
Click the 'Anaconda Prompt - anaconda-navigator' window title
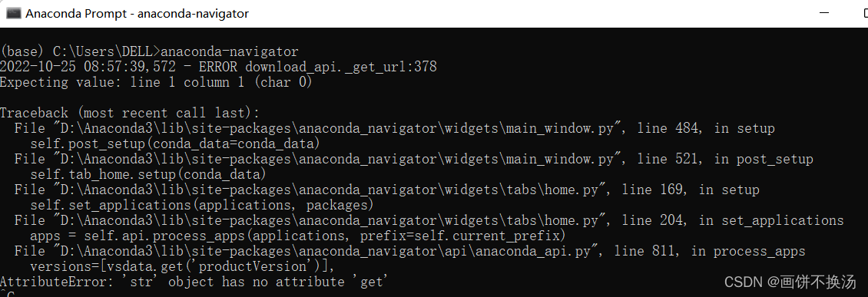pos(137,13)
